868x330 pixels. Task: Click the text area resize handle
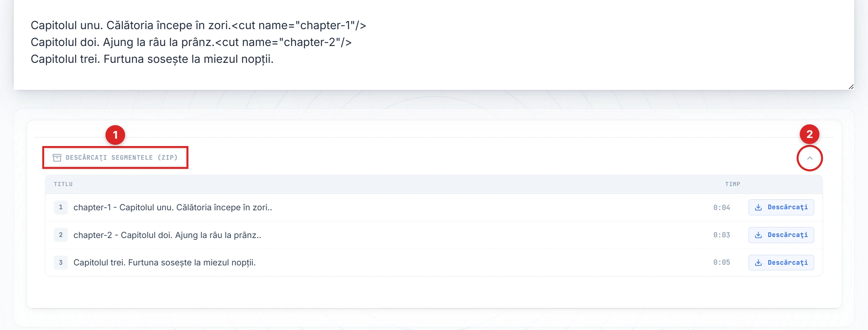[x=851, y=87]
